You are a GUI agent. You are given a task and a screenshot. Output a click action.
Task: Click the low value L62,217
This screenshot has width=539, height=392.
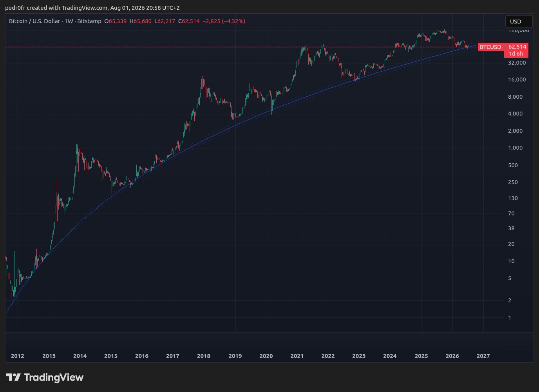(x=165, y=21)
